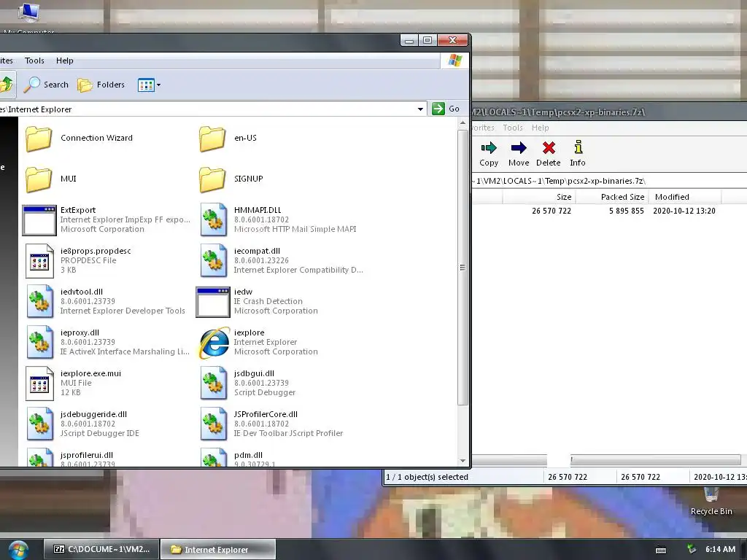Click the Windows Start orb
This screenshot has width=747, height=560.
pyautogui.click(x=18, y=550)
